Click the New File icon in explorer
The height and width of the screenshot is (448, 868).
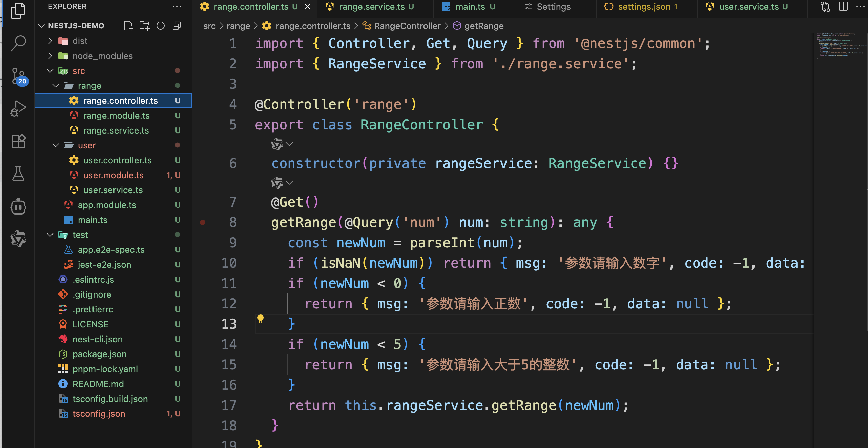click(128, 26)
